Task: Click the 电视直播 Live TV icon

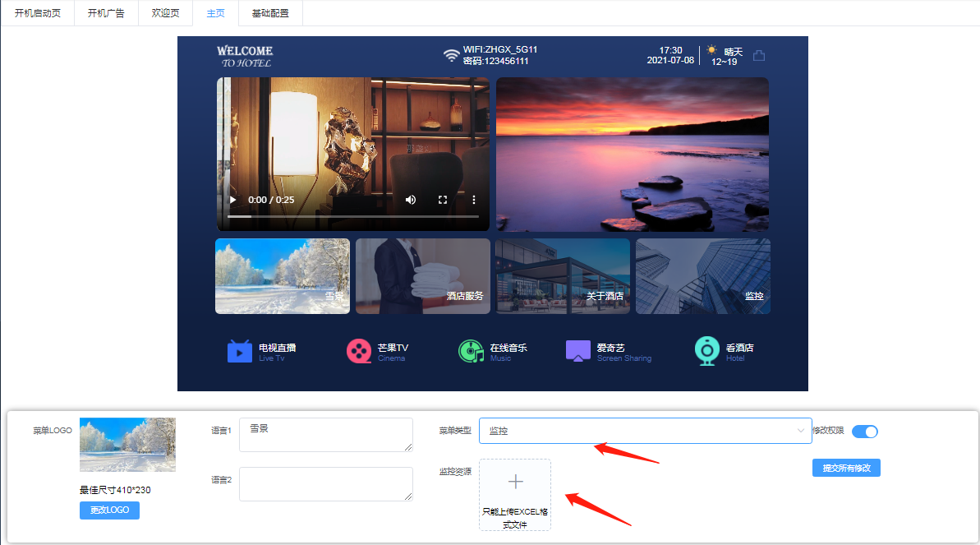Action: click(x=240, y=351)
